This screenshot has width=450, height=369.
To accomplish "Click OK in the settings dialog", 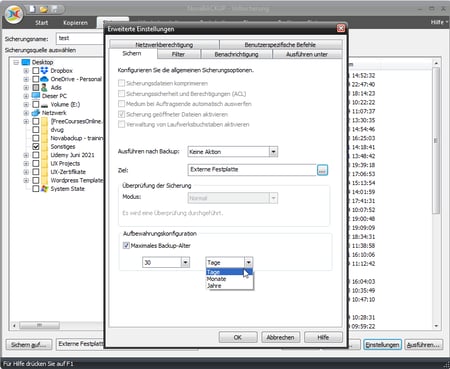I will [238, 337].
